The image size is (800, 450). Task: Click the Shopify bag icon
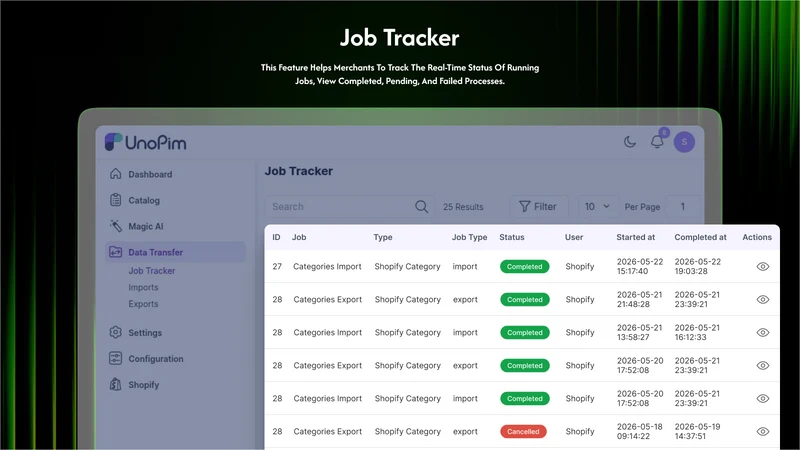point(116,384)
